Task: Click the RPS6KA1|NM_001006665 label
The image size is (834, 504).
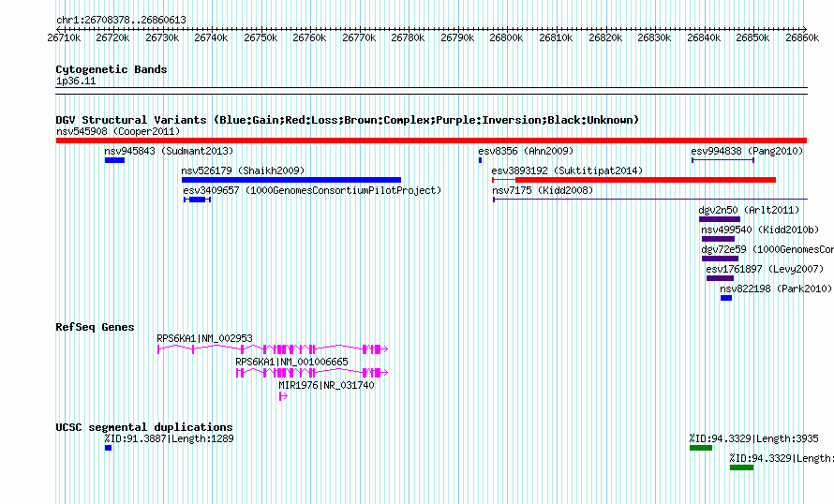Action: tap(292, 362)
